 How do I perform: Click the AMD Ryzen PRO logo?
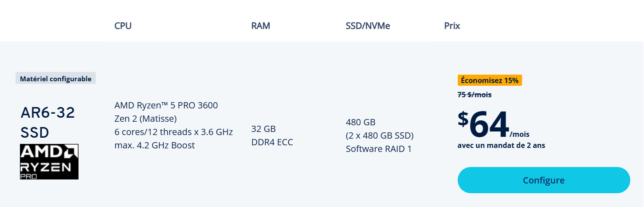click(49, 161)
